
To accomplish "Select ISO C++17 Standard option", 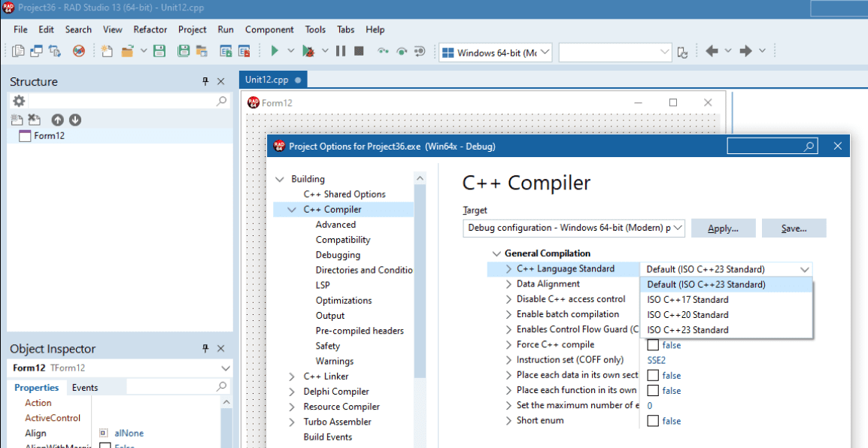I will (727, 300).
